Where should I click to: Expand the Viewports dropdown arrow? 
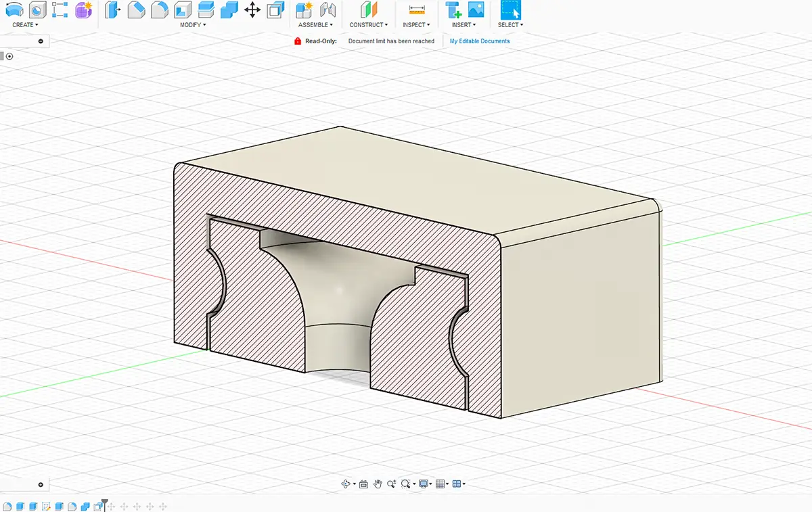tap(464, 484)
